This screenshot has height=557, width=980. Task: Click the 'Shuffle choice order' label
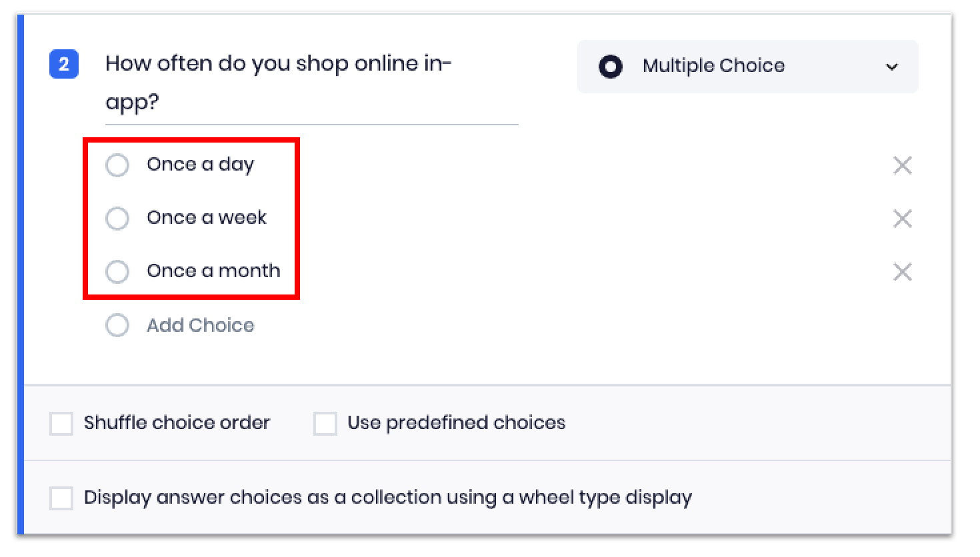click(177, 423)
